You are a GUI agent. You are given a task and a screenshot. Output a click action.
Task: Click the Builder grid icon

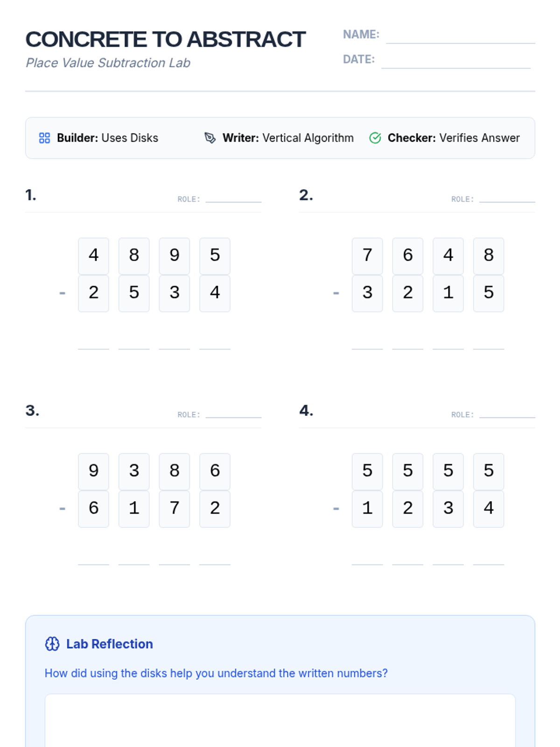pyautogui.click(x=44, y=138)
